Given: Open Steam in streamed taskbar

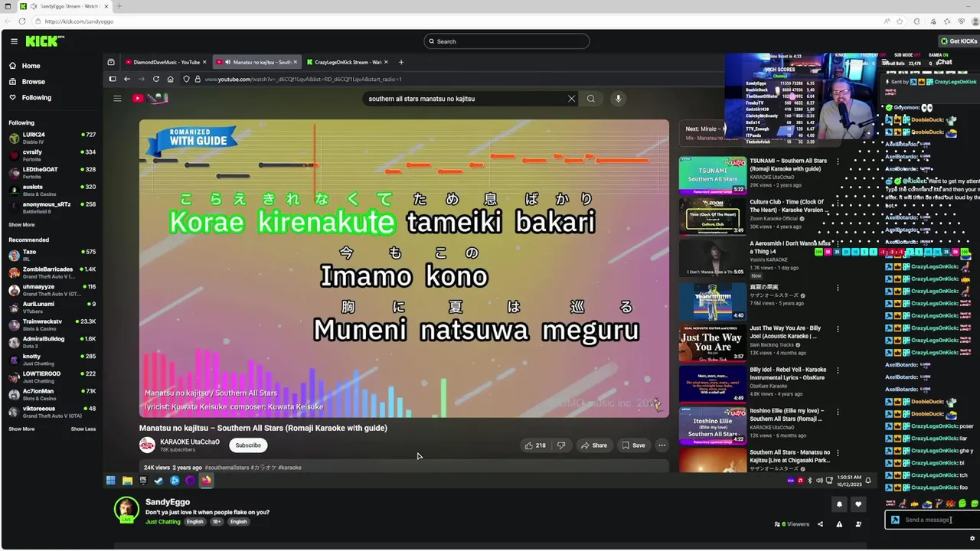Looking at the screenshot, I should 158,481.
